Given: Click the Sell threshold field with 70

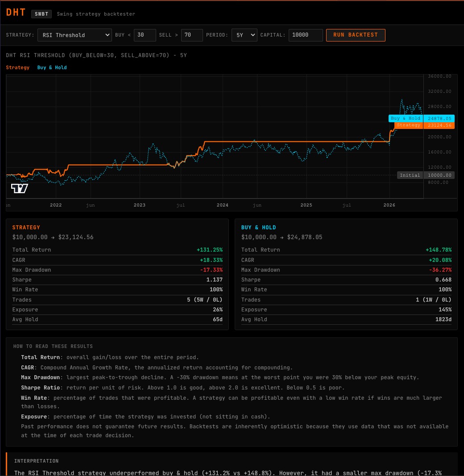Looking at the screenshot, I should click(192, 35).
